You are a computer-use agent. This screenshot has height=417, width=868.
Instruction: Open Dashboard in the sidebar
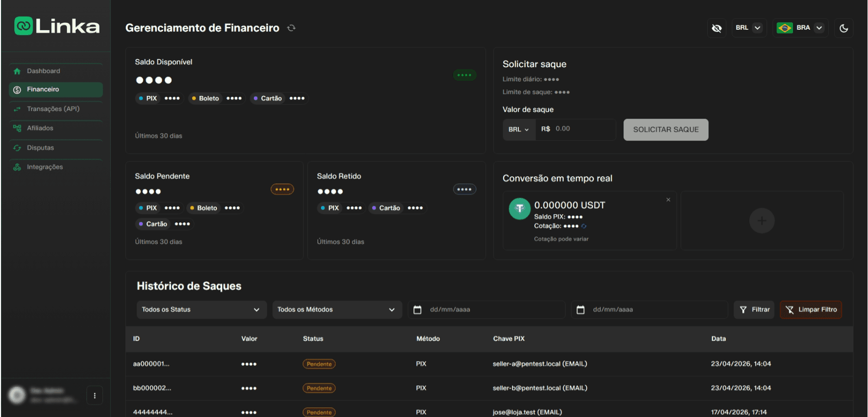[x=56, y=71]
